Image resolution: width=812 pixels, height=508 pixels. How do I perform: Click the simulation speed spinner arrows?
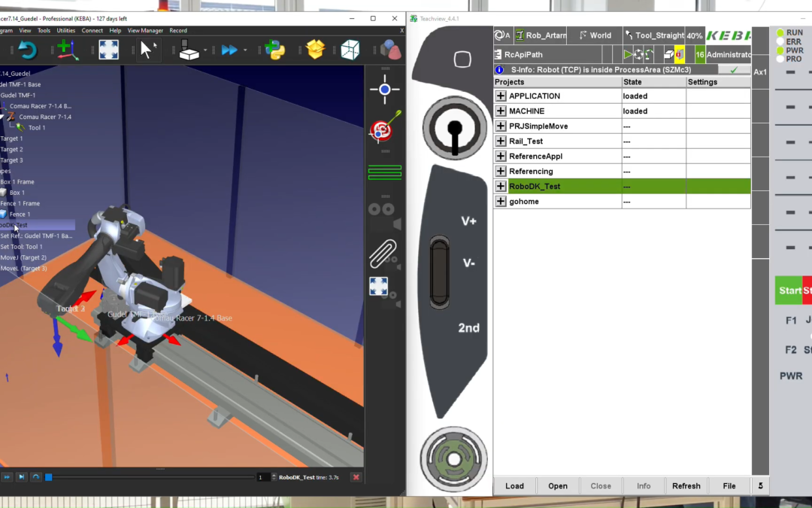tap(274, 477)
